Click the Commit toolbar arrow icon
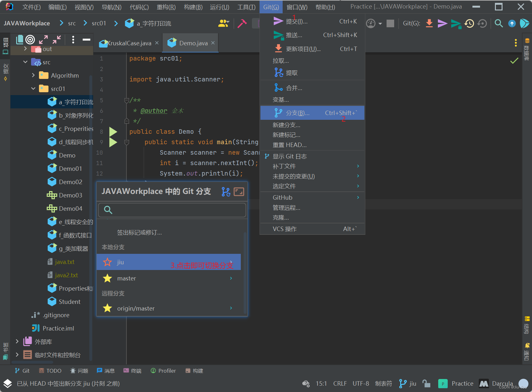 coord(442,23)
